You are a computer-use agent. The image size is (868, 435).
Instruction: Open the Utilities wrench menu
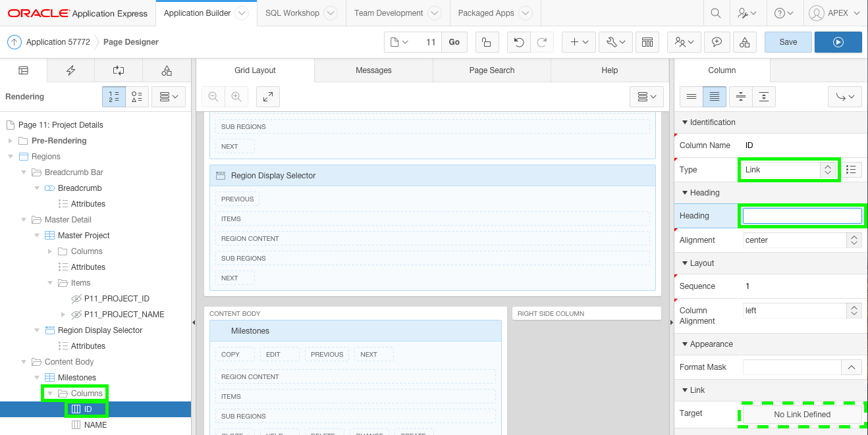coord(616,42)
